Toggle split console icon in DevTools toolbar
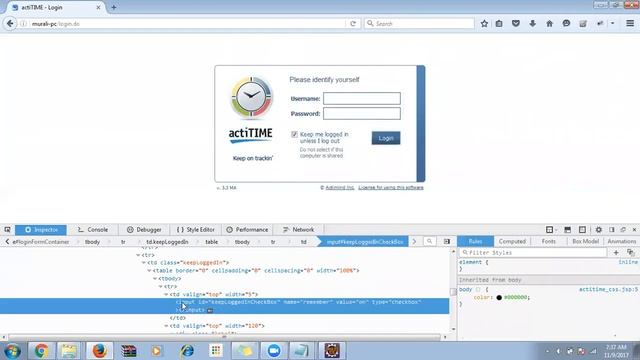 567,230
